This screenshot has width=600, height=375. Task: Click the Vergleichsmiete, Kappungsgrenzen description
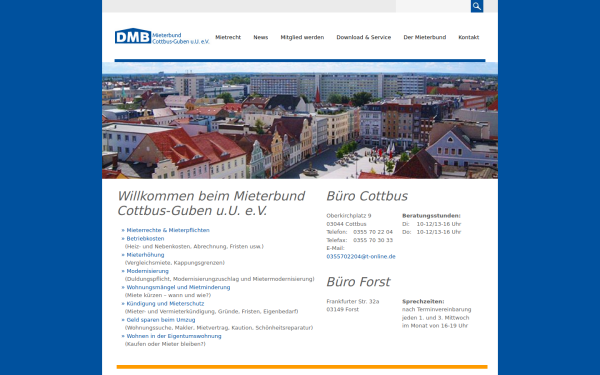click(175, 263)
